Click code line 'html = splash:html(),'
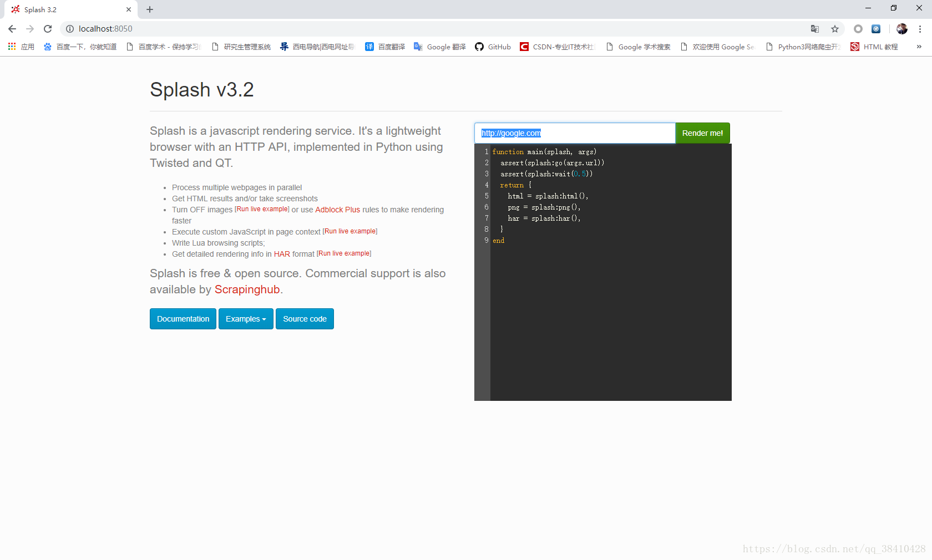932x560 pixels. click(548, 196)
